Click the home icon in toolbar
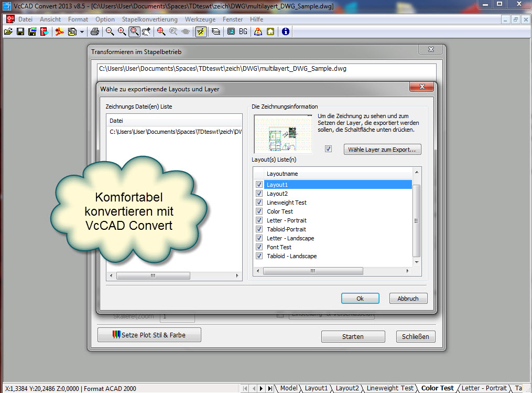Image resolution: width=532 pixels, height=393 pixels. pos(270,31)
